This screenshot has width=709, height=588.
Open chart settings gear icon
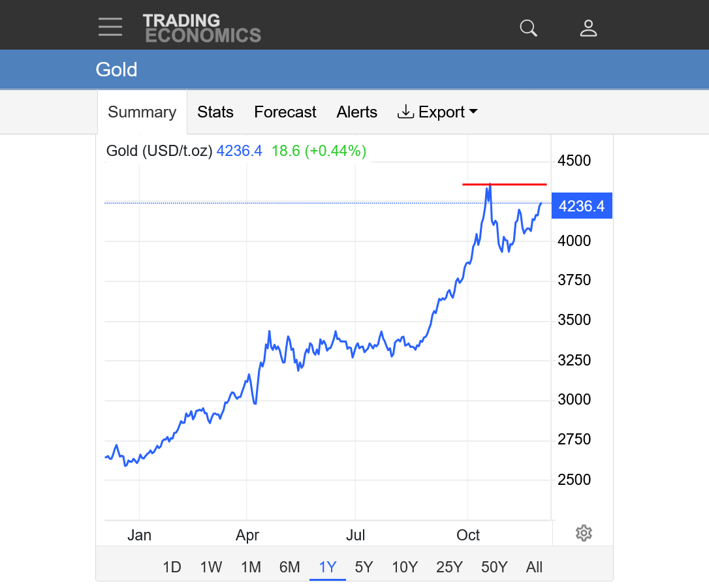(x=584, y=533)
